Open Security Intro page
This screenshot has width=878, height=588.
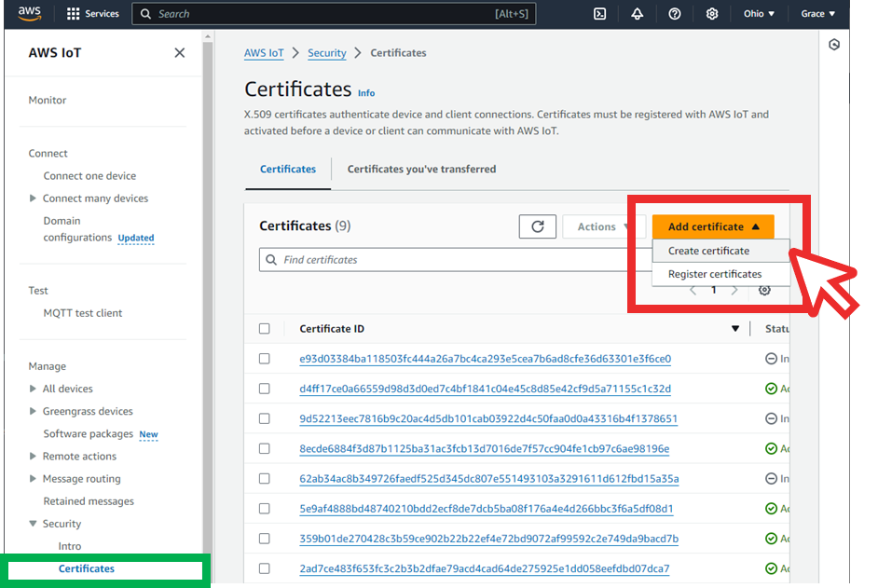pyautogui.click(x=69, y=546)
